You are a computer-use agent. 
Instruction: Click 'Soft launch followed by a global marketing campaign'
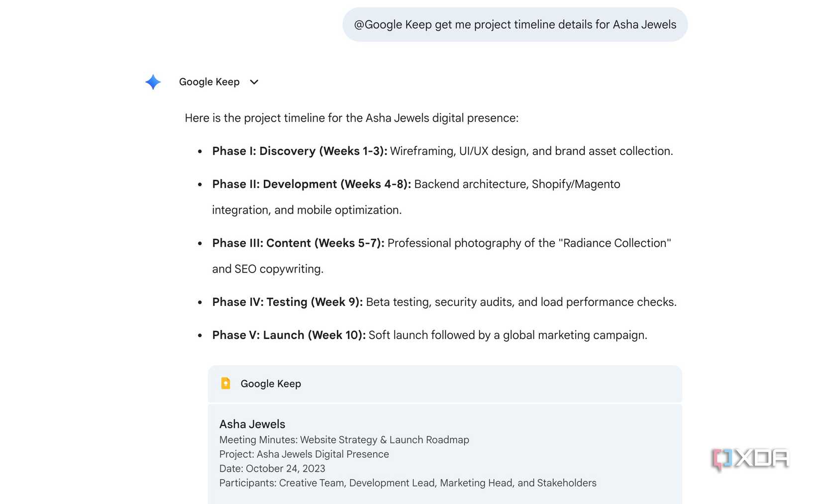pyautogui.click(x=508, y=335)
